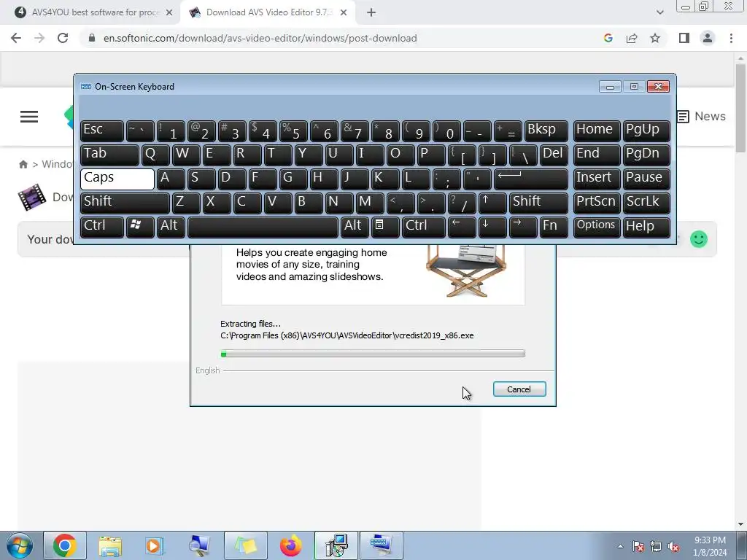747x560 pixels.
Task: Bookmark this page with the star icon
Action: (655, 38)
